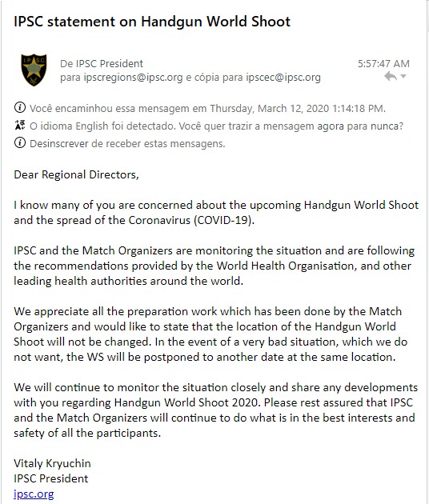The width and height of the screenshot is (429, 504).
Task: Click the 5:57:47 AM timestamp
Action: coord(383,64)
